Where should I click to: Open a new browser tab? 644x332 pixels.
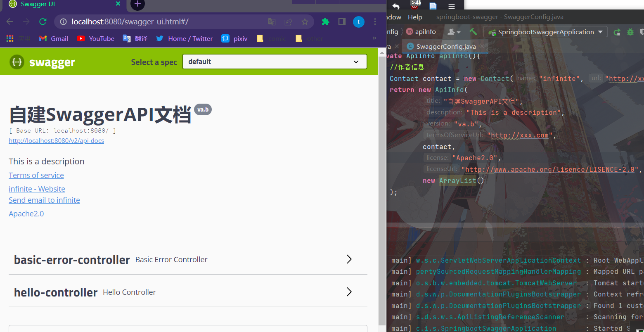(137, 4)
